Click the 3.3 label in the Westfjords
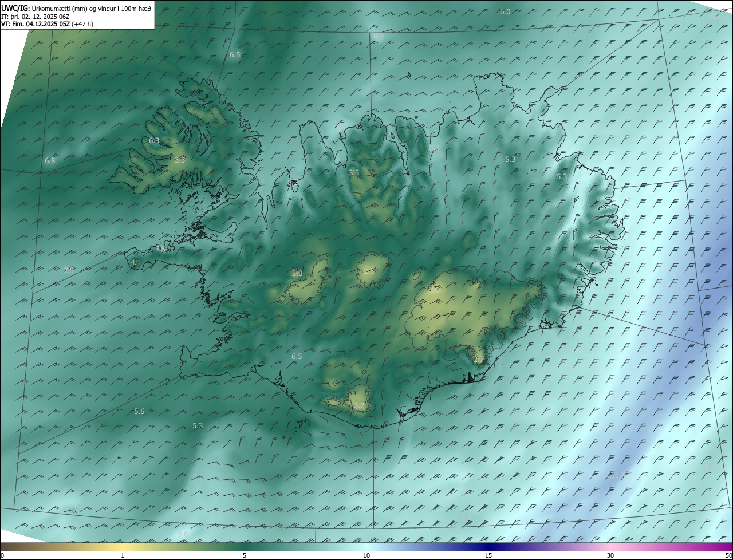The image size is (733, 560). point(180,160)
